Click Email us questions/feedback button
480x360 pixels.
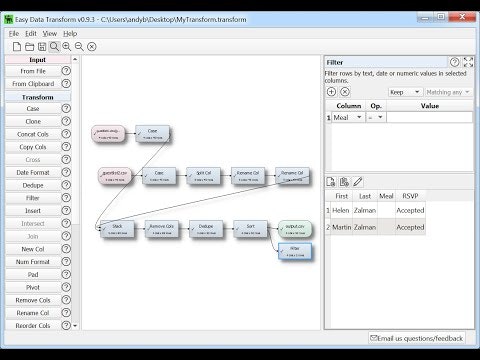[x=417, y=338]
